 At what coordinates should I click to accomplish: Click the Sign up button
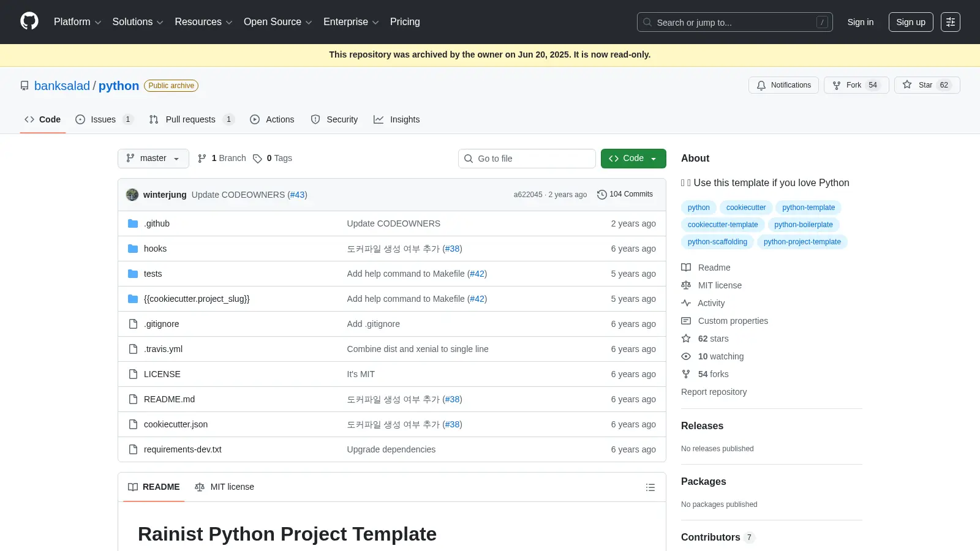911,22
